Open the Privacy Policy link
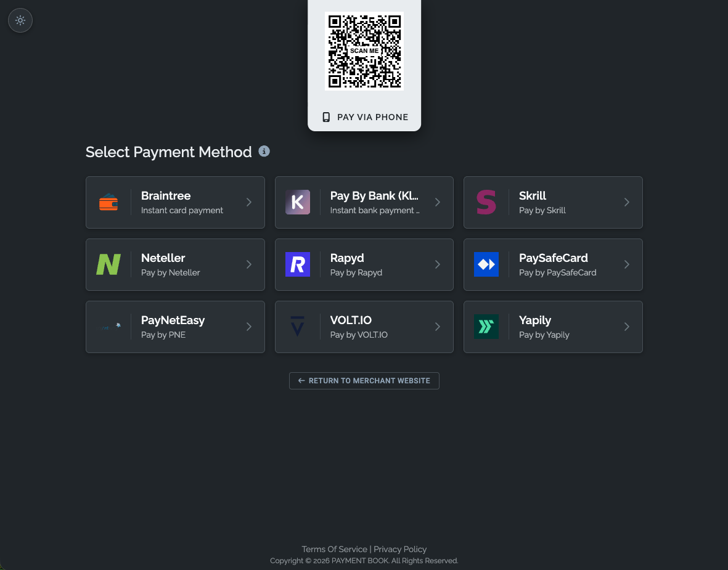This screenshot has height=570, width=728. pyautogui.click(x=399, y=549)
